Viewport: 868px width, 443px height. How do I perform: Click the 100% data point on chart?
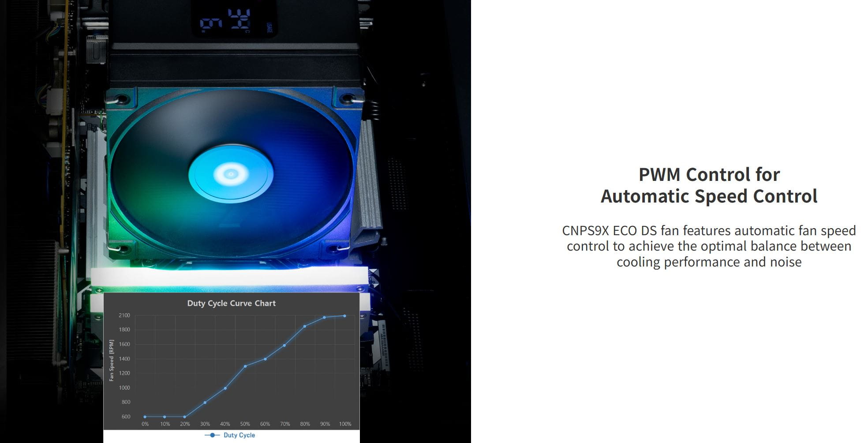pos(344,316)
